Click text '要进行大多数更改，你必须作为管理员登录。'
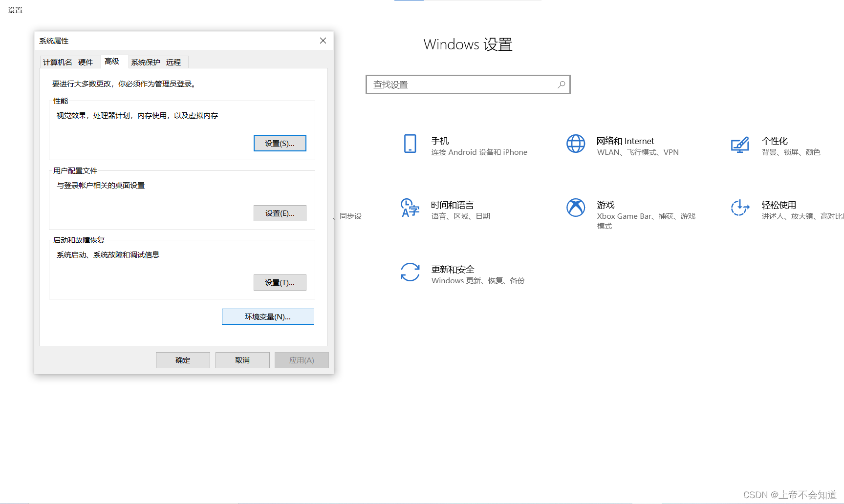 (x=124, y=84)
